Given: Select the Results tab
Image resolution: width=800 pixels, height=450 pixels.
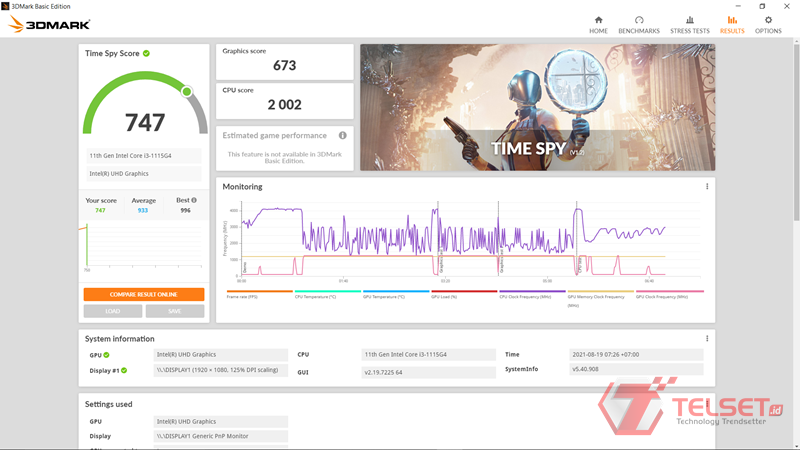Looking at the screenshot, I should (x=732, y=24).
